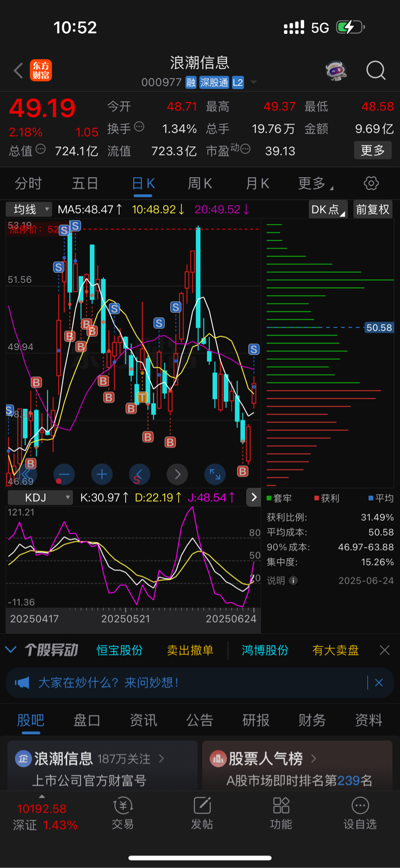The width and height of the screenshot is (400, 868).
Task: Select the 日K chart tab
Action: coord(143,184)
